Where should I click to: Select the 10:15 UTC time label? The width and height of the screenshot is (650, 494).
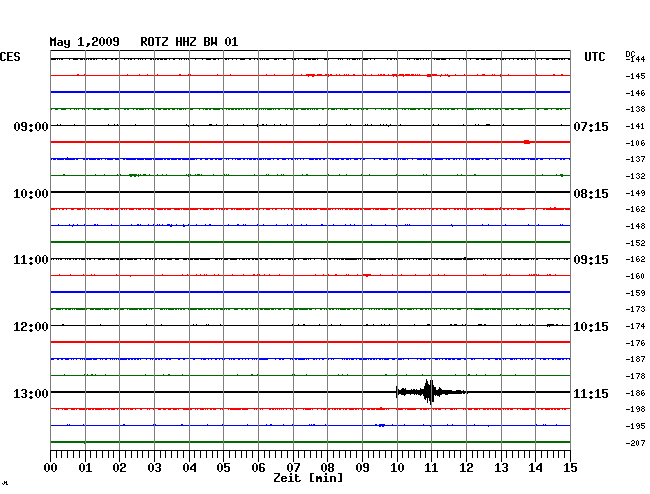click(591, 327)
